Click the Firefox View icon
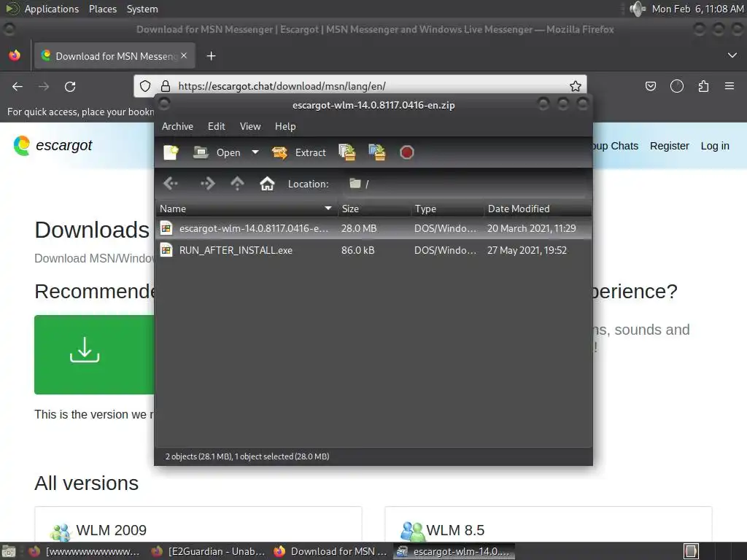 click(x=15, y=55)
